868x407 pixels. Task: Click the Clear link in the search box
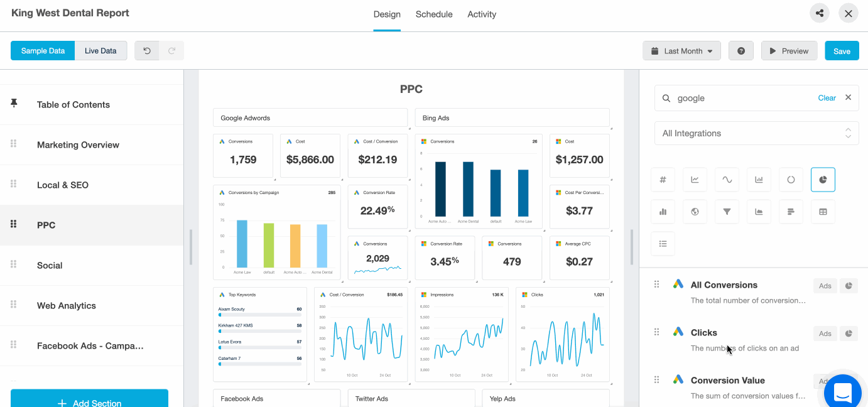(827, 98)
